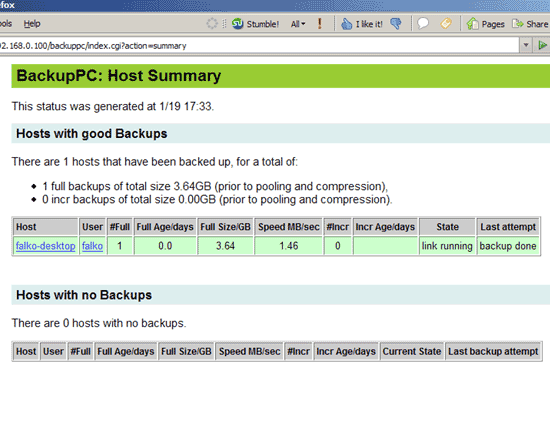Click the Last backup attempt header
This screenshot has width=550, height=429.
(x=493, y=351)
